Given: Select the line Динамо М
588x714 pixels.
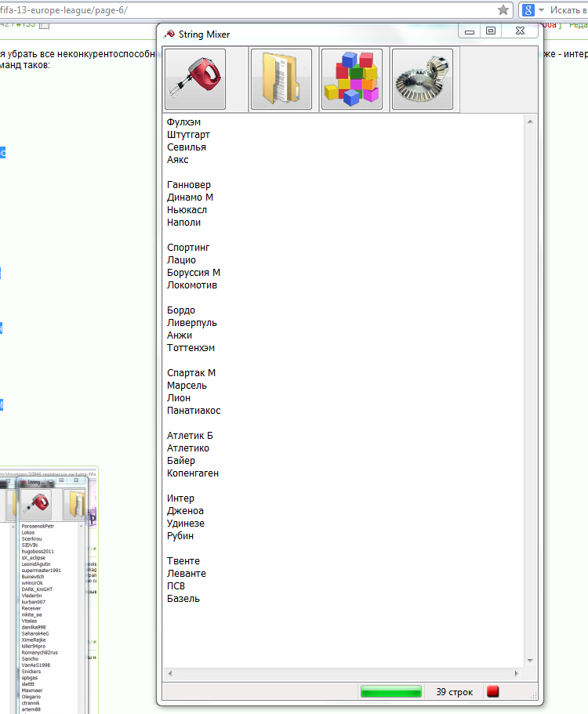Looking at the screenshot, I should coord(190,198).
